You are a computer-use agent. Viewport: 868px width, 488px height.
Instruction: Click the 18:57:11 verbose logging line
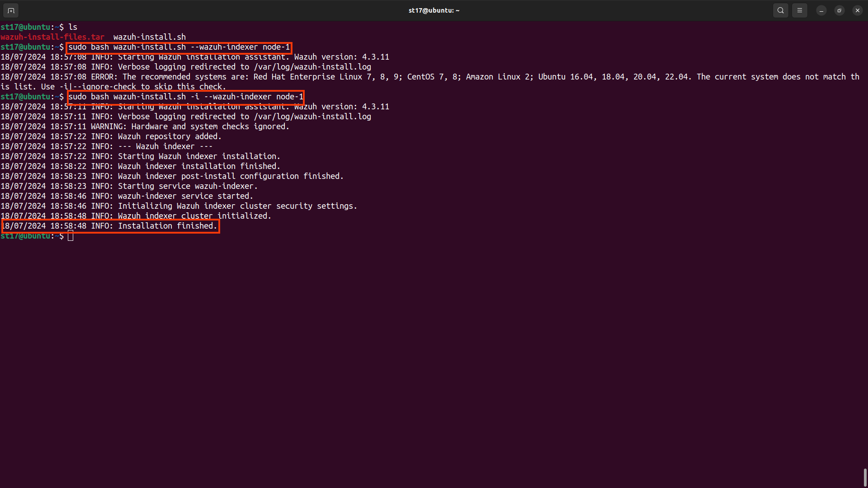coord(186,117)
